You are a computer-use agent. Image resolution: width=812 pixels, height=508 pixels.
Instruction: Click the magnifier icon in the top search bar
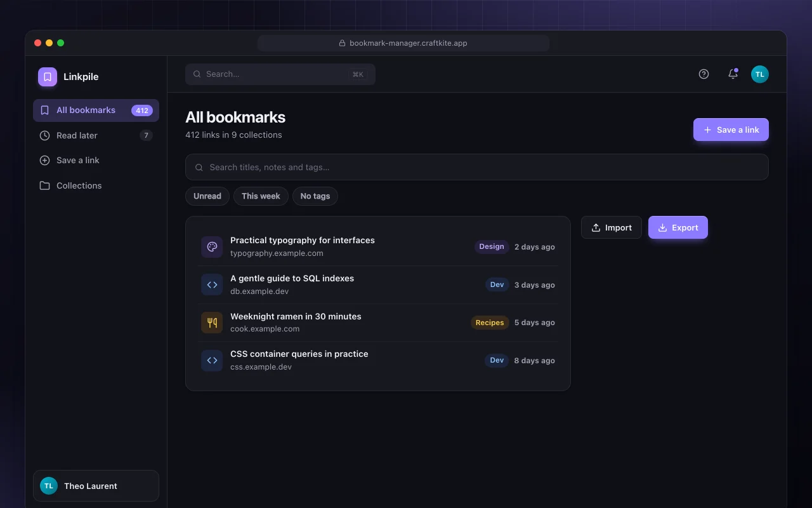point(197,74)
